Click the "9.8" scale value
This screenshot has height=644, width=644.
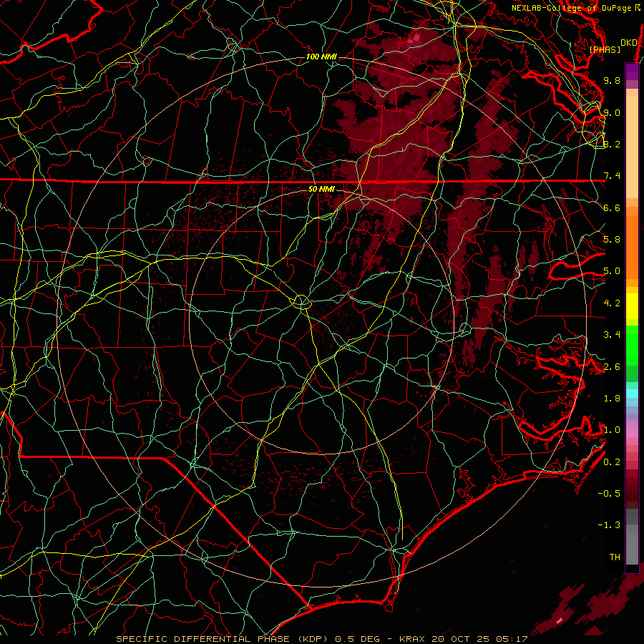(612, 80)
